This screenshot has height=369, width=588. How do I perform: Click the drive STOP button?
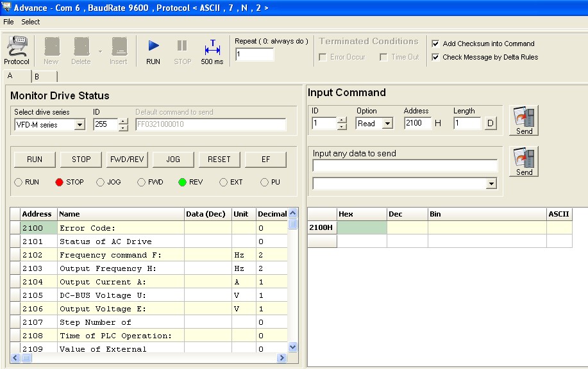point(81,160)
